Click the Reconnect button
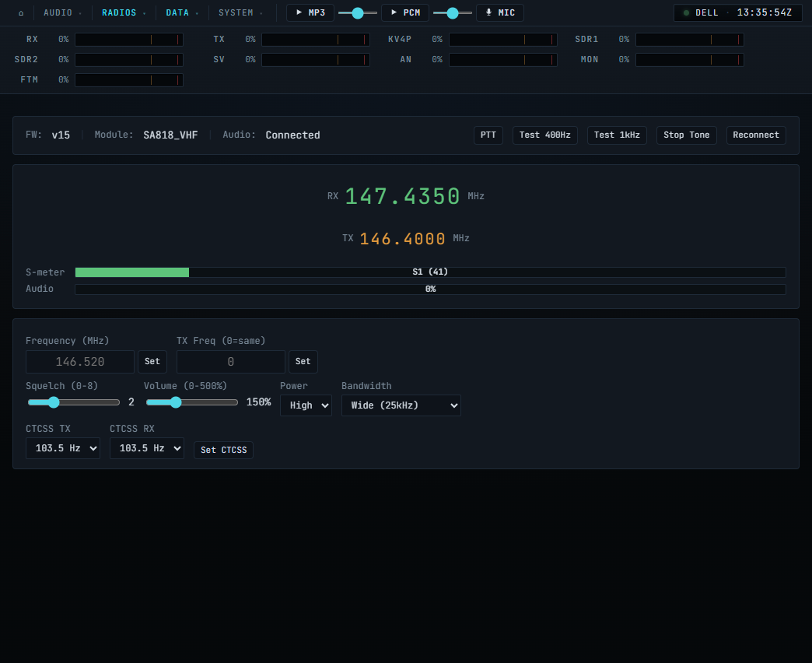Image resolution: width=812 pixels, height=663 pixels. tap(755, 135)
